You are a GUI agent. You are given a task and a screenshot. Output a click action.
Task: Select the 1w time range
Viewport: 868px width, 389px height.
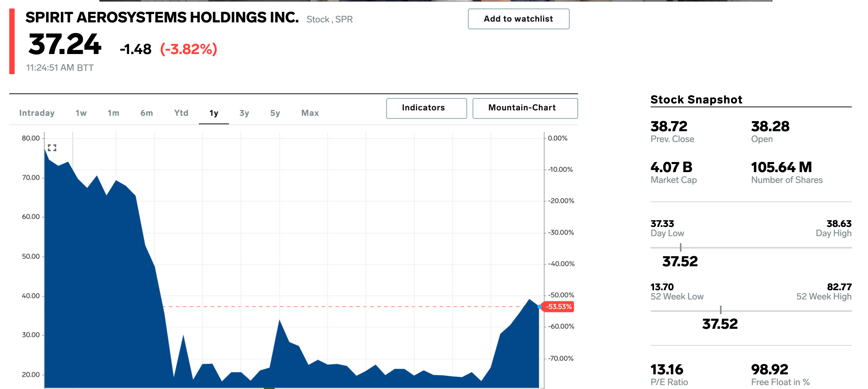pyautogui.click(x=81, y=113)
